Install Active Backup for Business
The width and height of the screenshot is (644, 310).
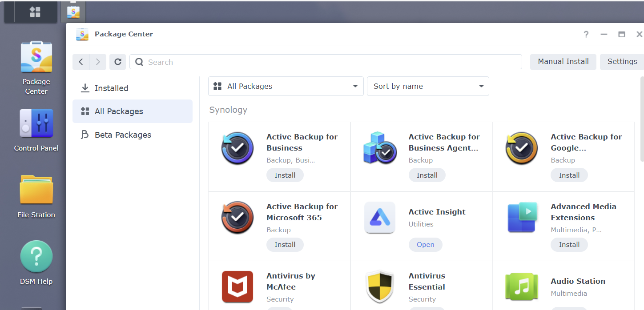pos(285,175)
